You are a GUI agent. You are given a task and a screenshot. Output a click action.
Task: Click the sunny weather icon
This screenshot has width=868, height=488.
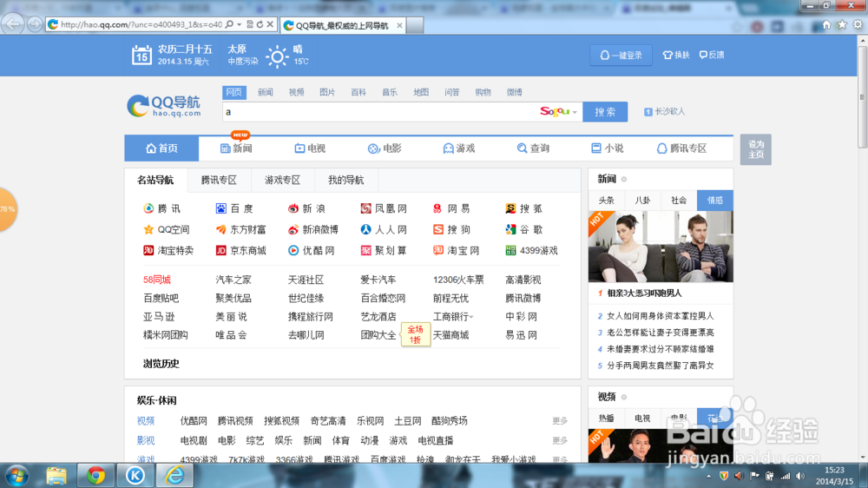(x=278, y=56)
